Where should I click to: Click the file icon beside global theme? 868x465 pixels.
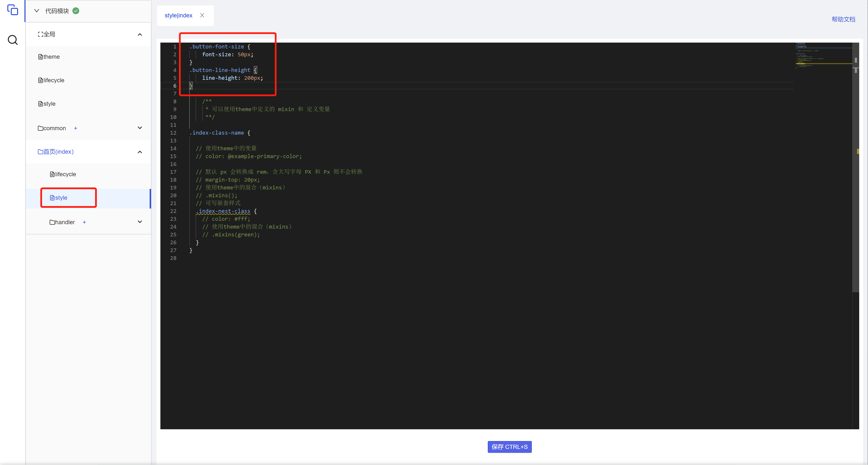[40, 57]
